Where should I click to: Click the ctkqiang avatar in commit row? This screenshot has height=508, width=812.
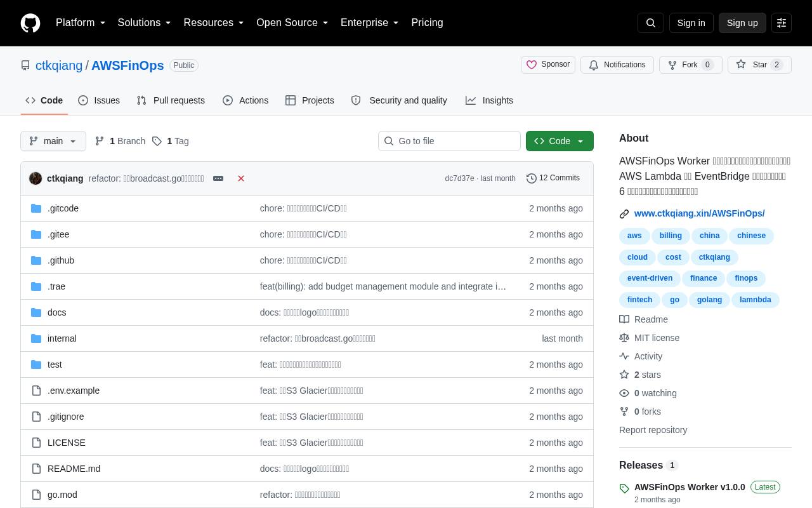click(36, 178)
